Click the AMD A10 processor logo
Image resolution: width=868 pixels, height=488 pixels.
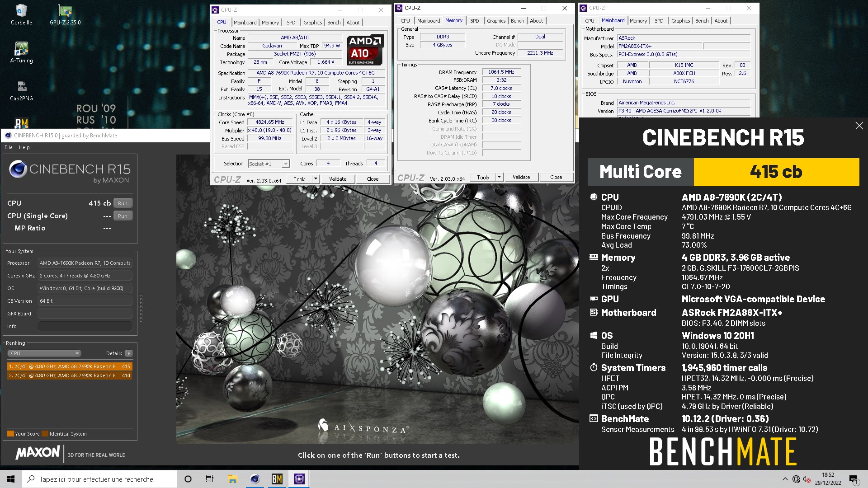point(366,50)
